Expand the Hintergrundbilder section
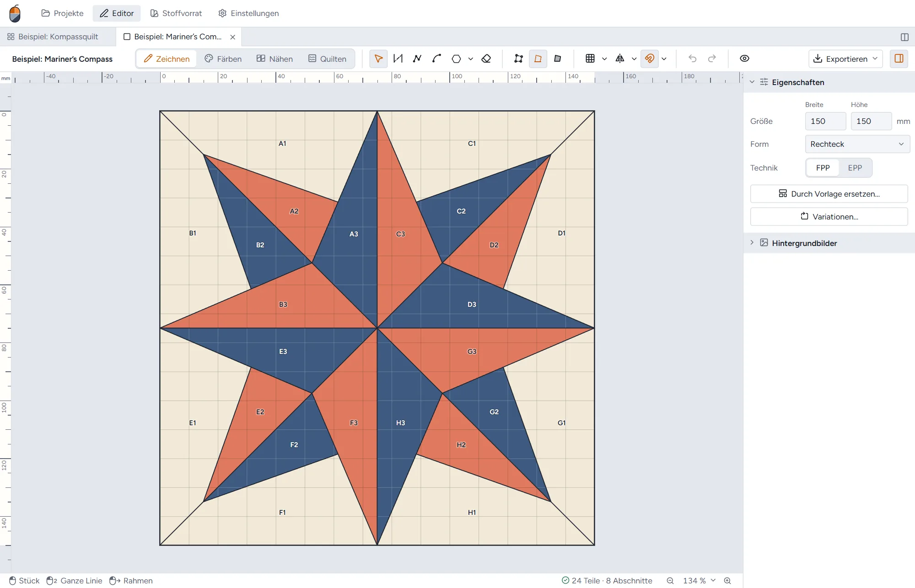Viewport: 915px width, 588px height. 829,243
